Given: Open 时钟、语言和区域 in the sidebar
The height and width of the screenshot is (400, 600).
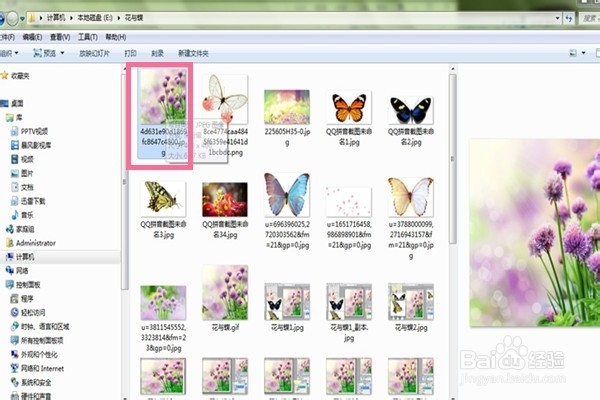Looking at the screenshot, I should [40, 326].
